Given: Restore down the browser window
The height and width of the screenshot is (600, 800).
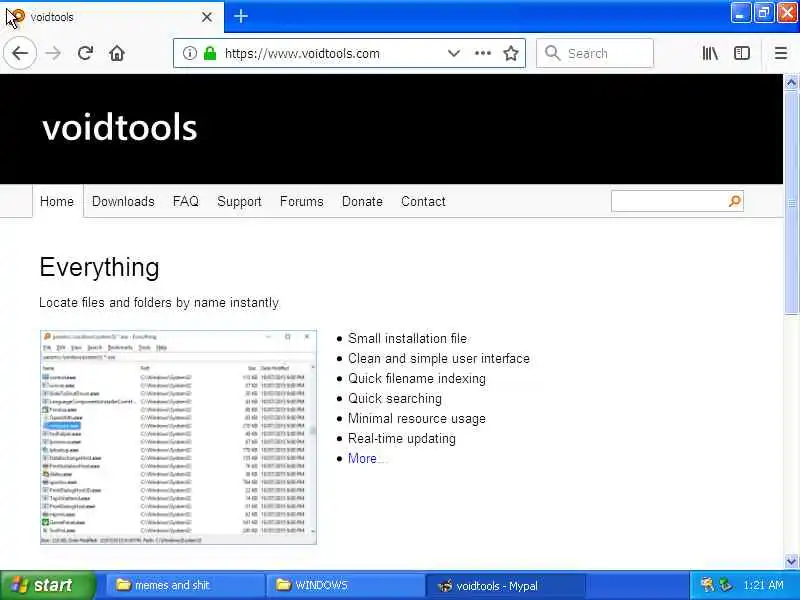Looking at the screenshot, I should [x=763, y=13].
